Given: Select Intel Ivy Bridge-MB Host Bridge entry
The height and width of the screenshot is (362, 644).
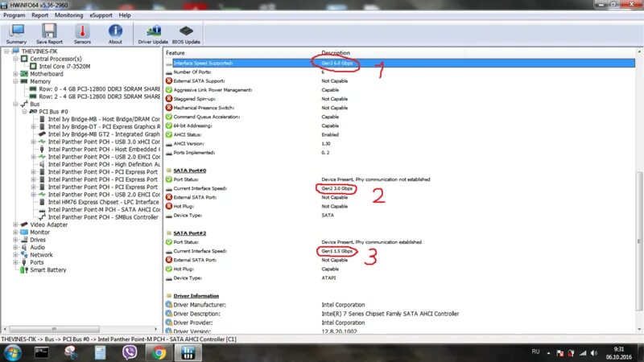Looking at the screenshot, I should coord(104,119).
